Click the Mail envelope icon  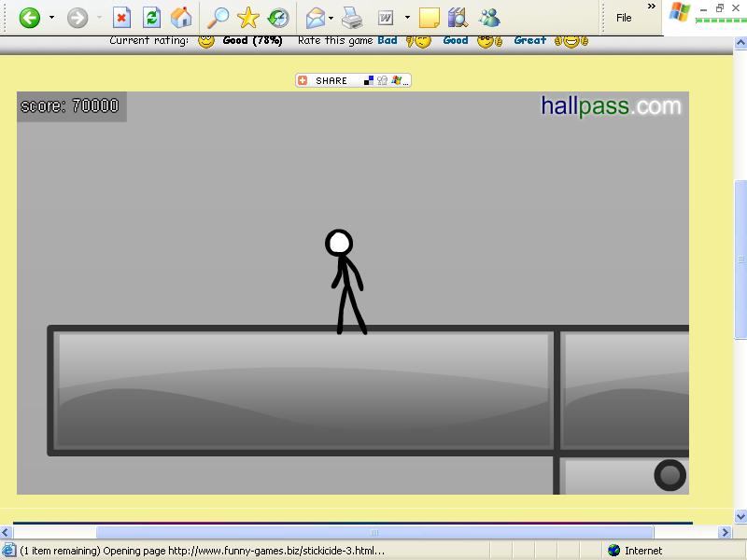pos(315,18)
